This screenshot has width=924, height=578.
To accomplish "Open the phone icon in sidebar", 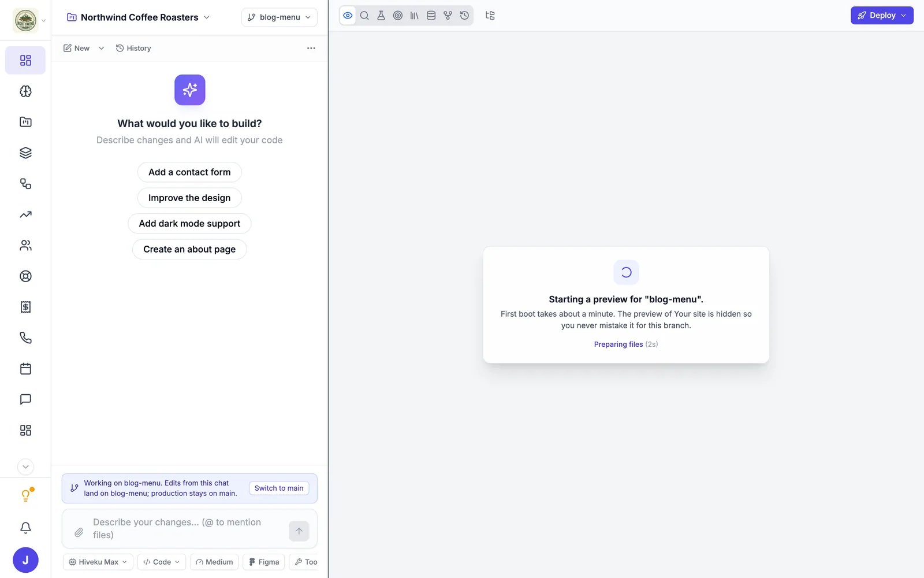I will point(25,338).
